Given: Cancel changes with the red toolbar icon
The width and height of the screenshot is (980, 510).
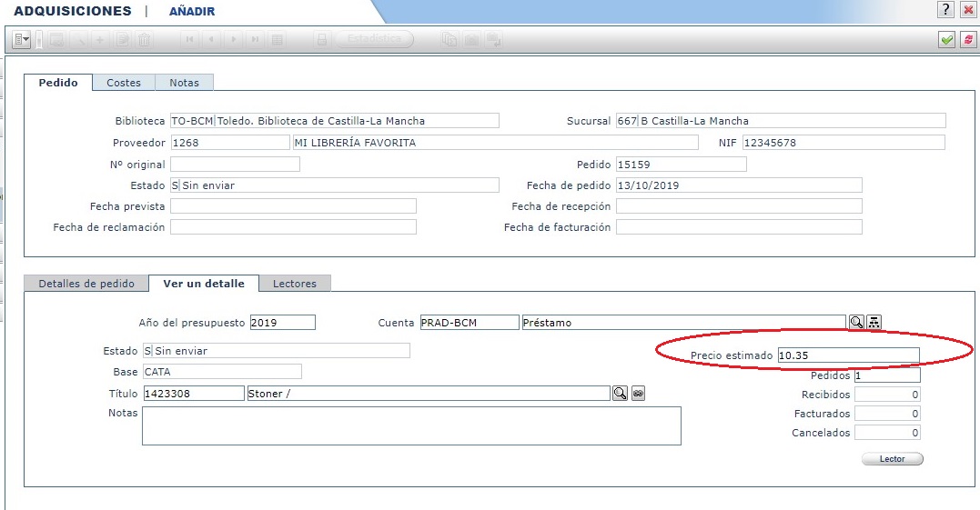Looking at the screenshot, I should pyautogui.click(x=968, y=40).
